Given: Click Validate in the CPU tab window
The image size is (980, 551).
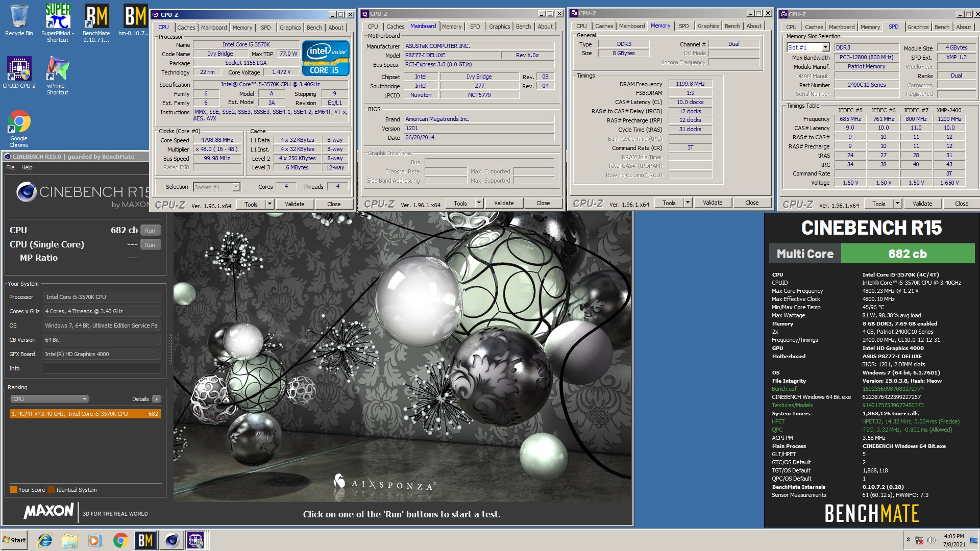Looking at the screenshot, I should (295, 204).
